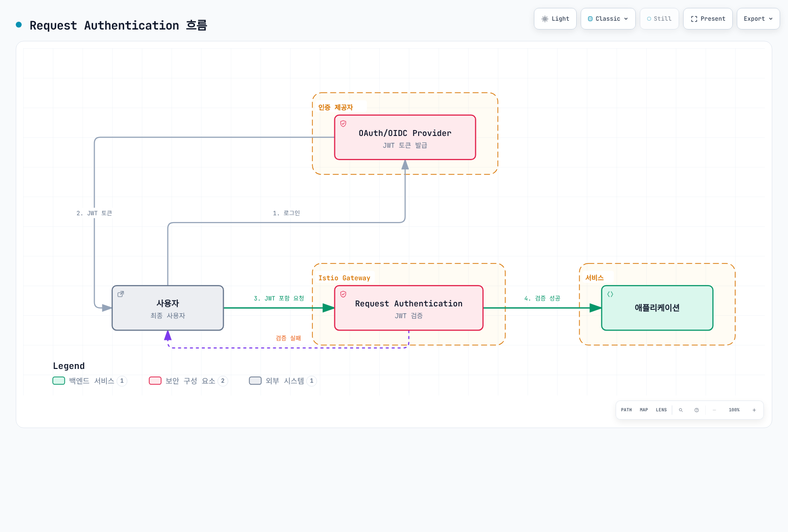Click the shield icon on Request Authentication
Image resolution: width=788 pixels, height=532 pixels.
(x=343, y=294)
